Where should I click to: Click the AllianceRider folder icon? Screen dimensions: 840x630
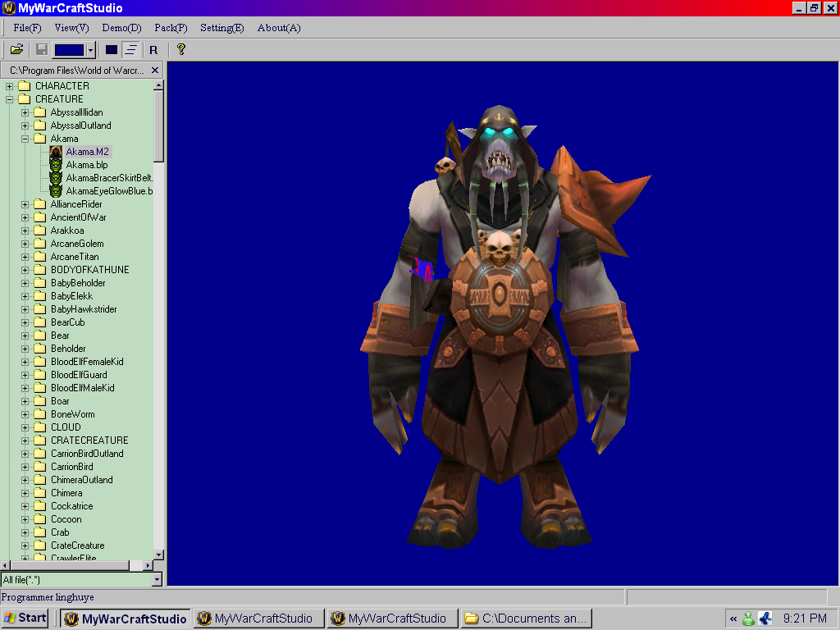39,204
